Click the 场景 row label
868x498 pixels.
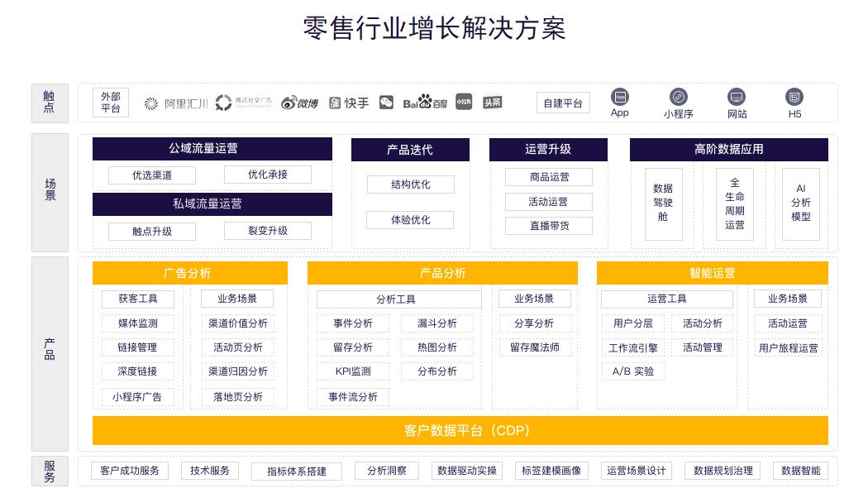point(50,192)
